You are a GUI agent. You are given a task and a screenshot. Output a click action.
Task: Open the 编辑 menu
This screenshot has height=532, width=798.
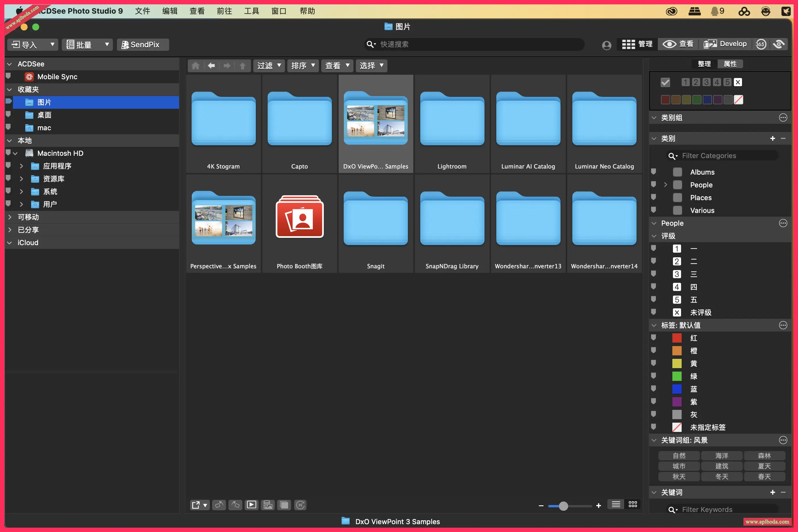[170, 11]
